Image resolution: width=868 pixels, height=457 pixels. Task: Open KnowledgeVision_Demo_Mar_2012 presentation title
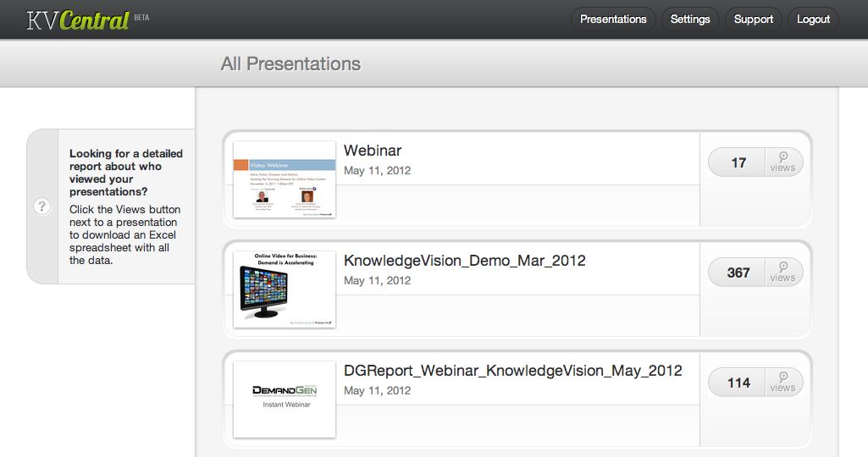click(x=465, y=261)
